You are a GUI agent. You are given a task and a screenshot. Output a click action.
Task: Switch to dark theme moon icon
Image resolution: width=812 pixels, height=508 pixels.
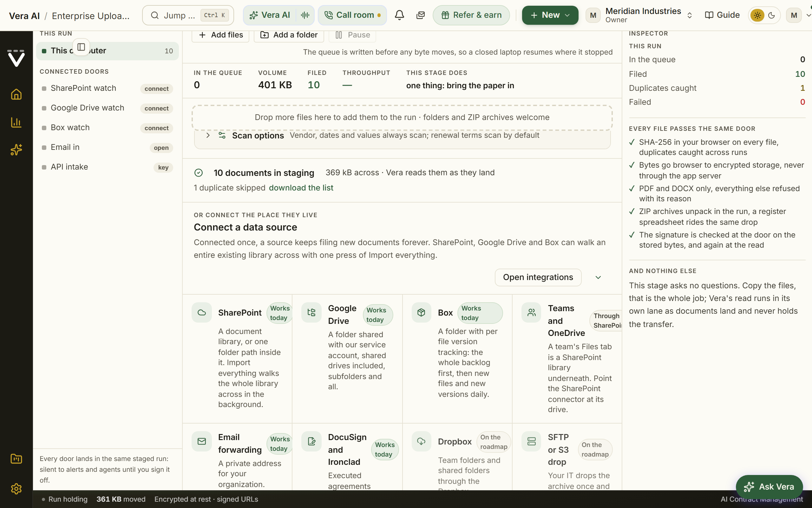coord(771,15)
